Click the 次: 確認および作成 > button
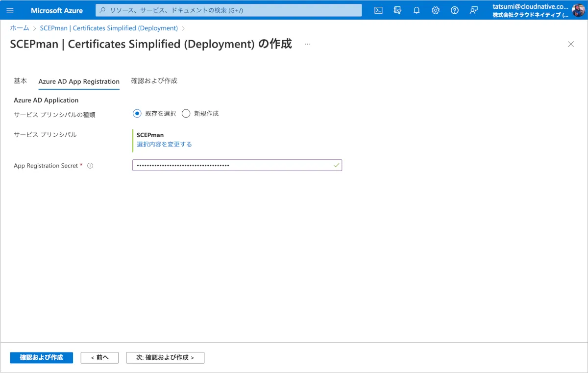 coord(165,357)
